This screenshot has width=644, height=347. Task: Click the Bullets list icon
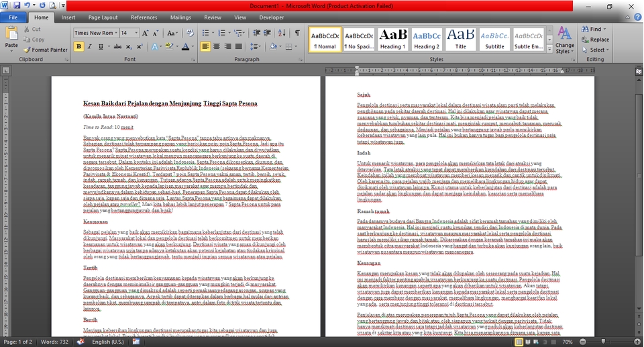point(206,33)
